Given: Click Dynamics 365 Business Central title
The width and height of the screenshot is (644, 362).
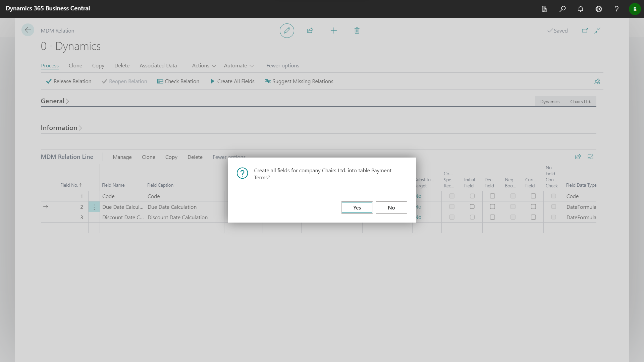Looking at the screenshot, I should (48, 8).
